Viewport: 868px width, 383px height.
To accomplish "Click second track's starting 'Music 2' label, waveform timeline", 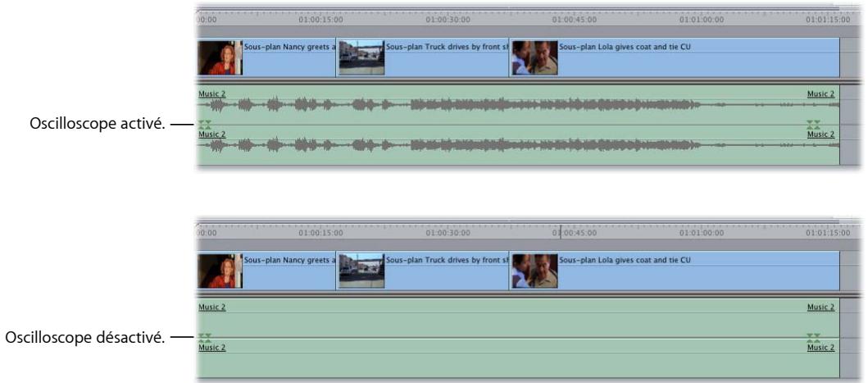I will 212,135.
